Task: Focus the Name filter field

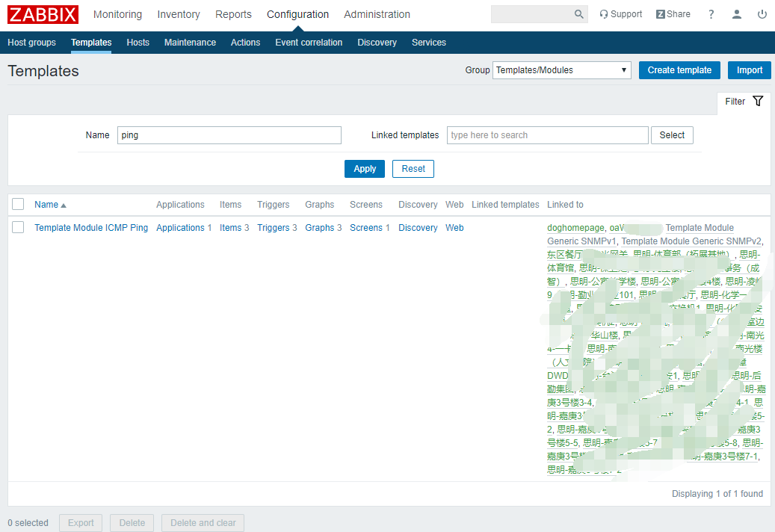Action: coord(229,135)
